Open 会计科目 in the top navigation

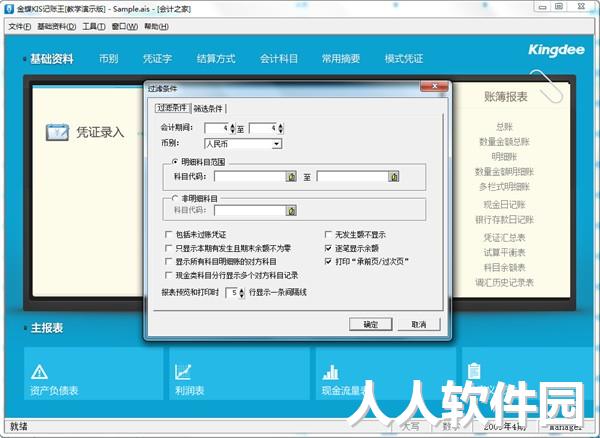(x=279, y=59)
